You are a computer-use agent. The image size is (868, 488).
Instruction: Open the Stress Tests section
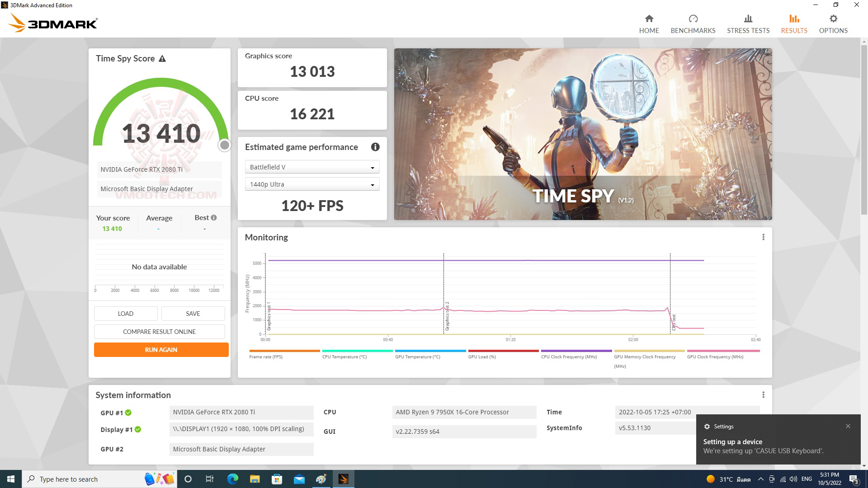748,23
